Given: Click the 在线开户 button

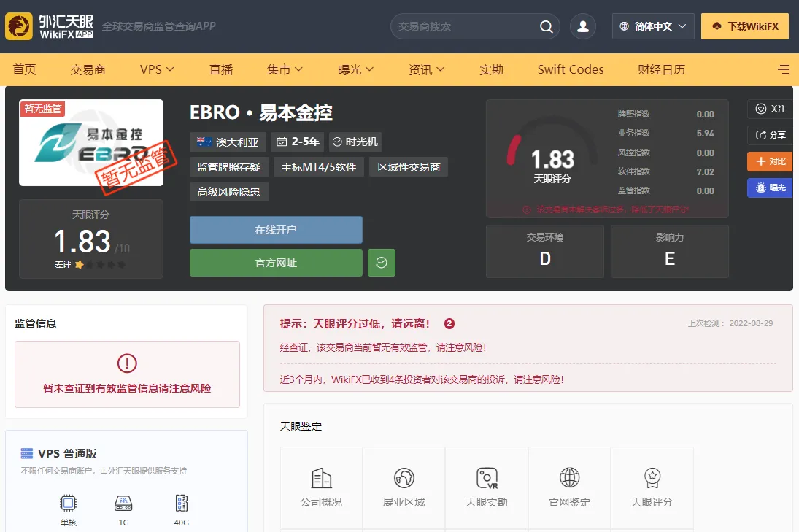Looking at the screenshot, I should [276, 230].
